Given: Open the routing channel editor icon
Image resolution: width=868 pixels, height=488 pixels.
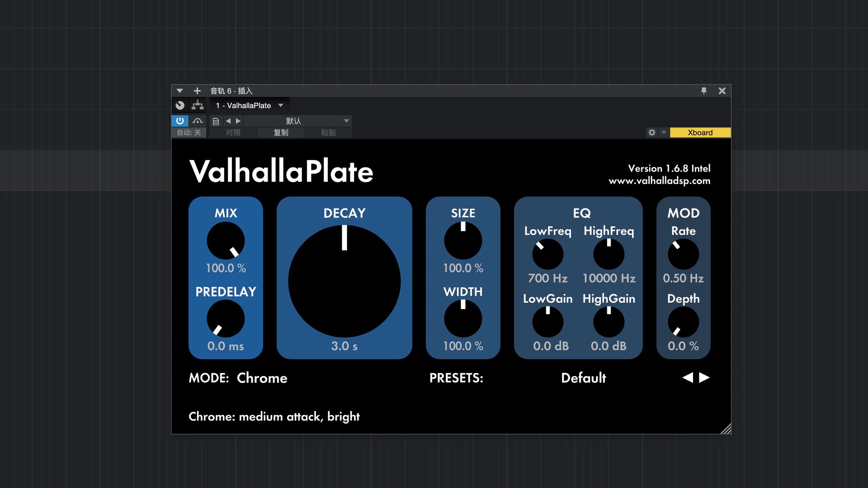Looking at the screenshot, I should [198, 105].
